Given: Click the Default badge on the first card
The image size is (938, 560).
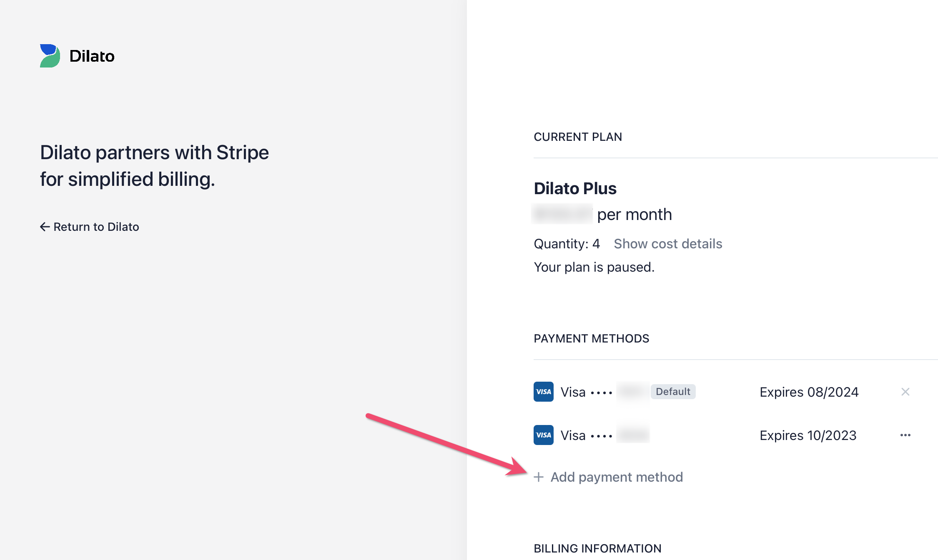Looking at the screenshot, I should (x=672, y=392).
